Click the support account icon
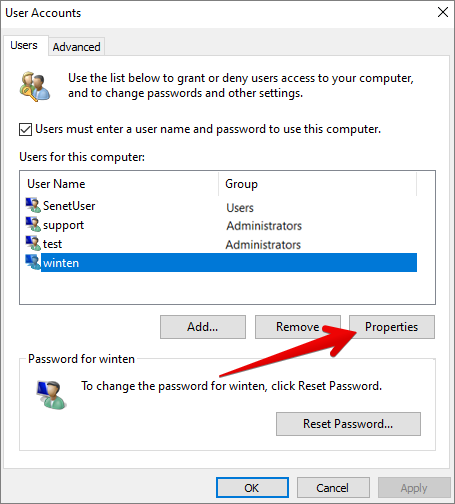This screenshot has height=504, width=455. 33,224
